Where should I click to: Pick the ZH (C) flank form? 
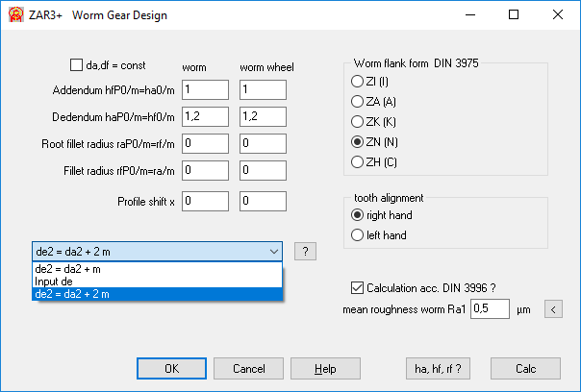pyautogui.click(x=358, y=160)
